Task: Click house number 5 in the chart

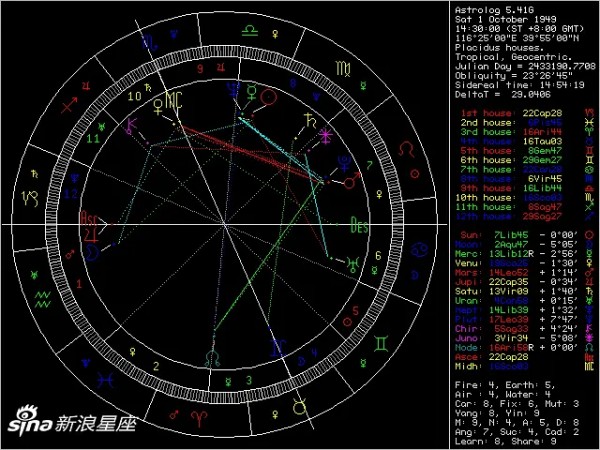Action: pos(355,310)
